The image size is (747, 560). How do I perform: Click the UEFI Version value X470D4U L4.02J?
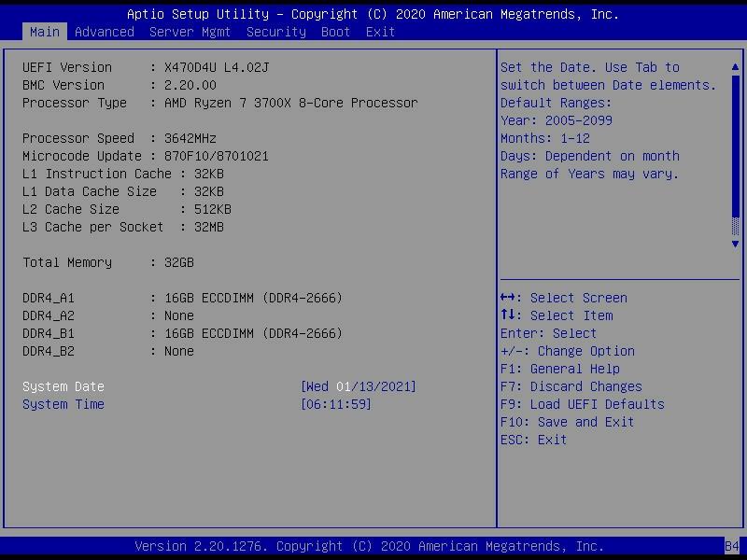[x=217, y=67]
